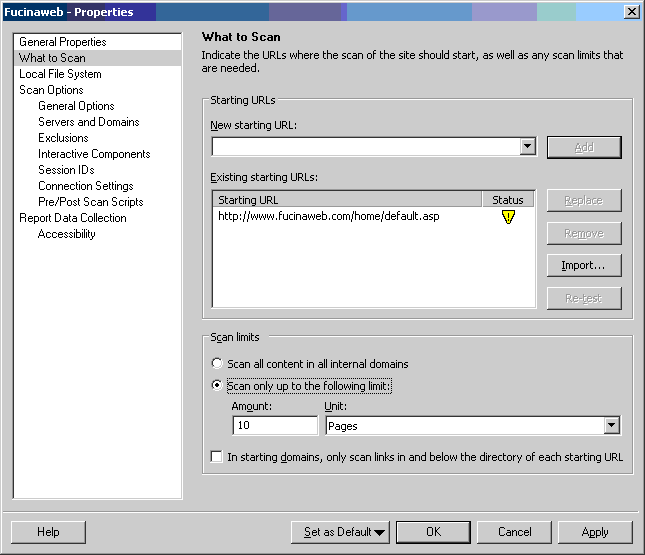Select Scan only up to the following limit
Viewport: 645px width, 555px height.
(217, 386)
